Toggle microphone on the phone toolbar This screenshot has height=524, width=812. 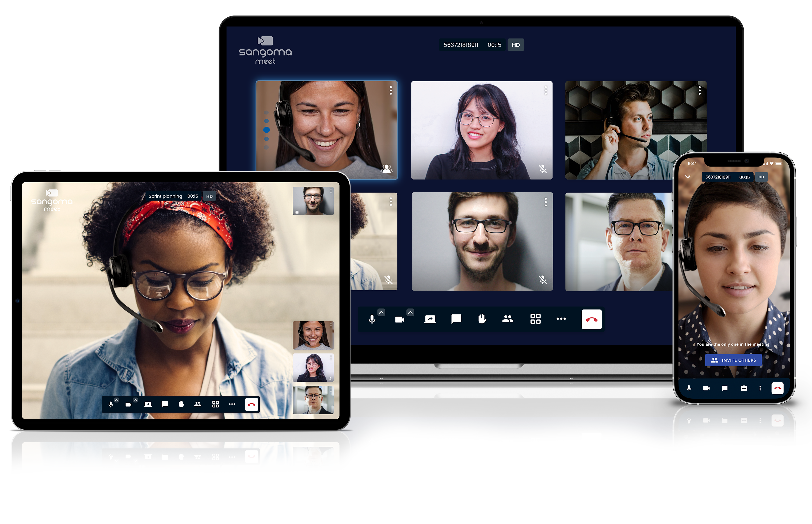tap(689, 388)
